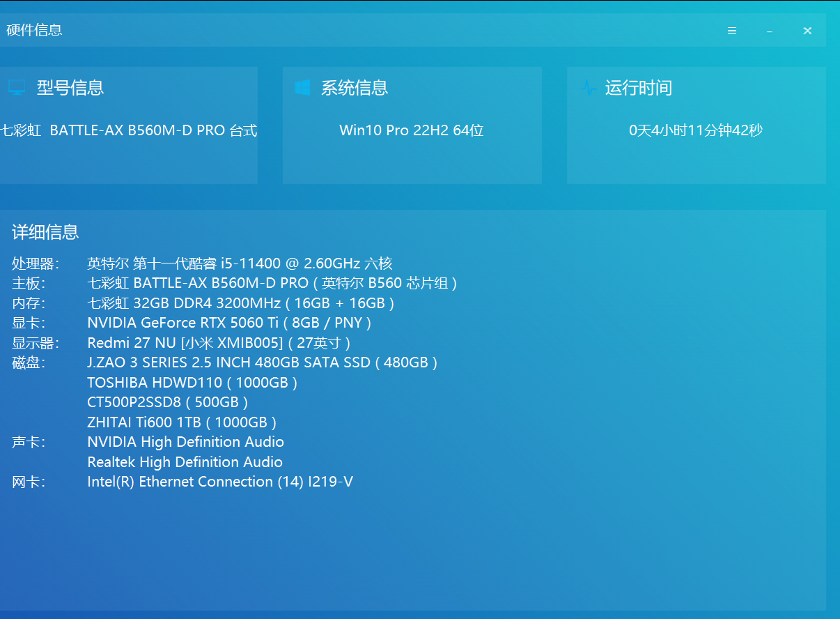
Task: Click the 网卡 label
Action: point(29,482)
